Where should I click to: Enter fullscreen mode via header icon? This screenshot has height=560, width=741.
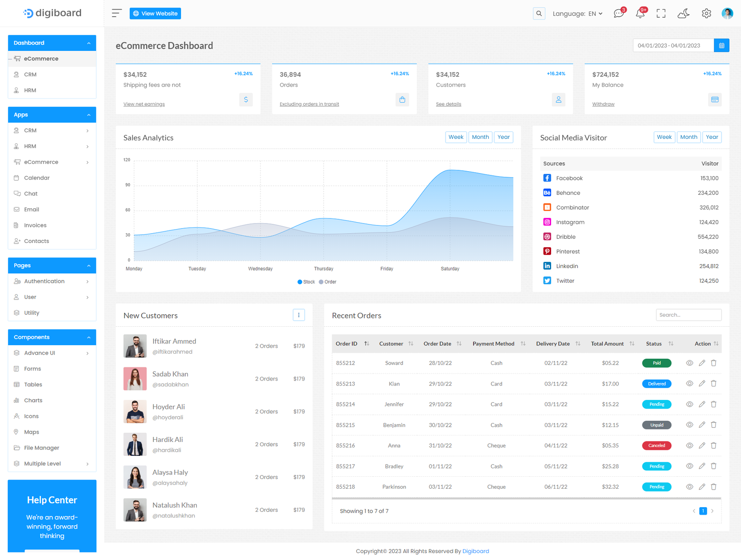click(661, 13)
